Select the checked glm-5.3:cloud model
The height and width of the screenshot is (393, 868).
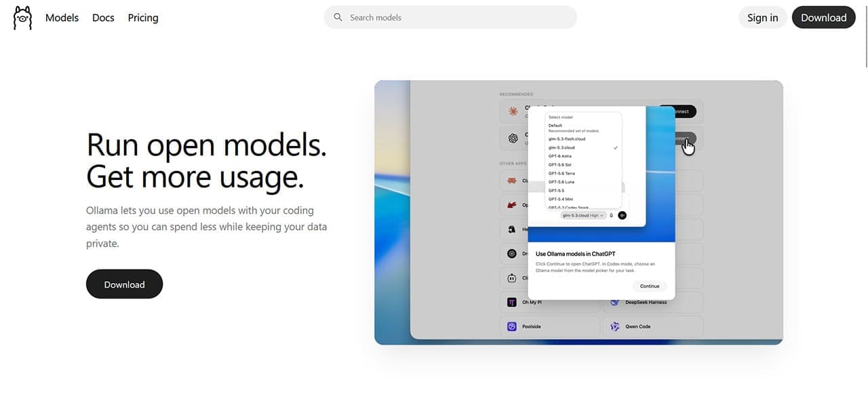[583, 147]
